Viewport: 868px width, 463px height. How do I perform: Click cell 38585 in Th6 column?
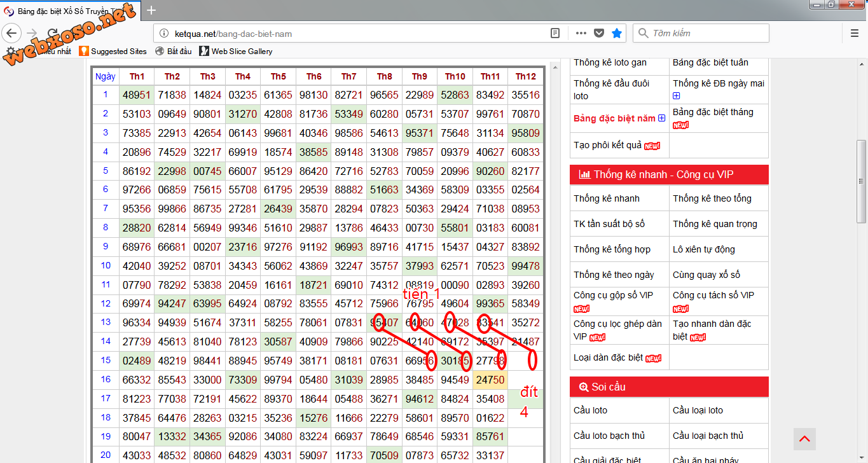click(x=313, y=153)
